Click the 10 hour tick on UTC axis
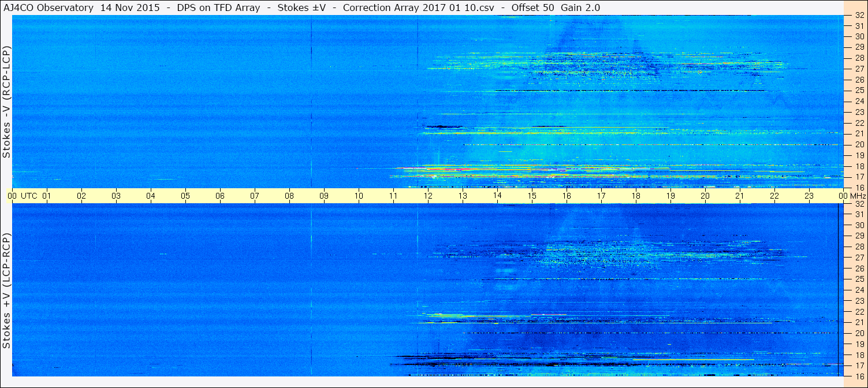Screen dimensions: 868x388 tap(359, 196)
